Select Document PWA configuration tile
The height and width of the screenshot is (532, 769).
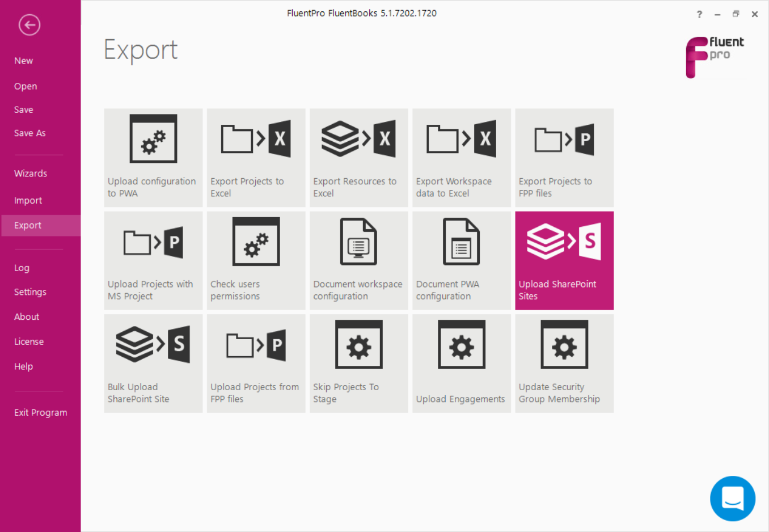(462, 260)
